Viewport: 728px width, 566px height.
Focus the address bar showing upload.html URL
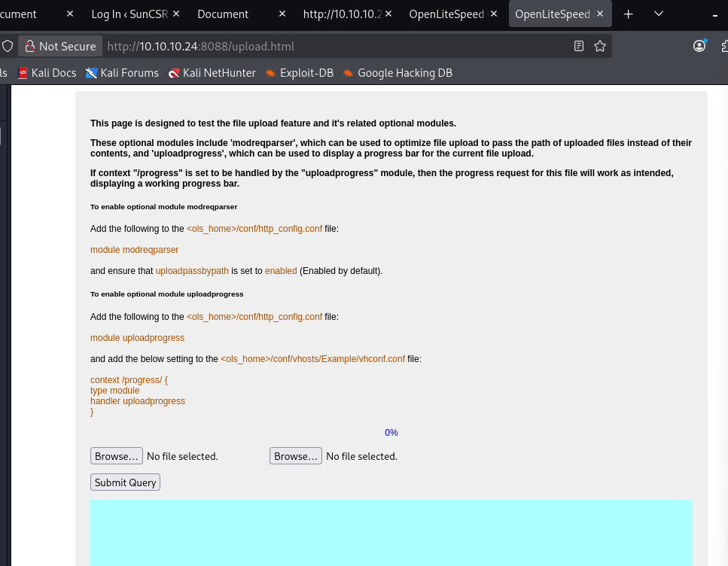[339, 46]
